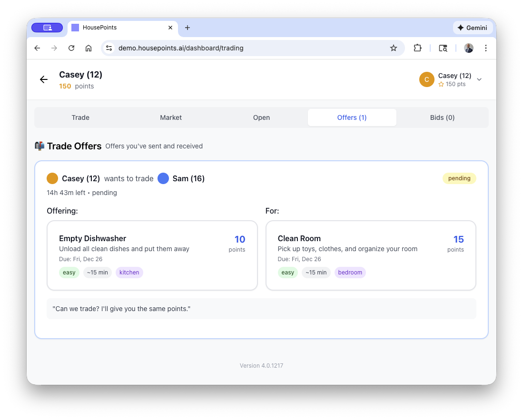Click the blue screen-share pill icon

point(47,28)
